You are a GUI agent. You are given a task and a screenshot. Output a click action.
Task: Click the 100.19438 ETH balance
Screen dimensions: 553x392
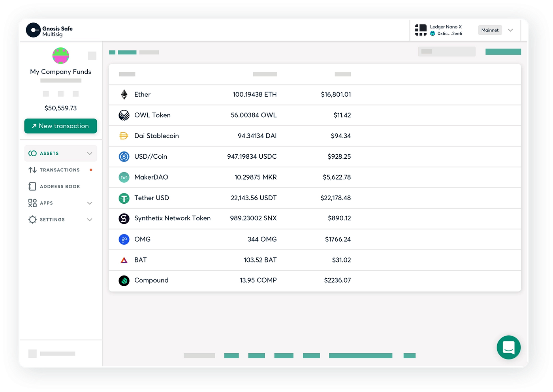[x=254, y=94]
